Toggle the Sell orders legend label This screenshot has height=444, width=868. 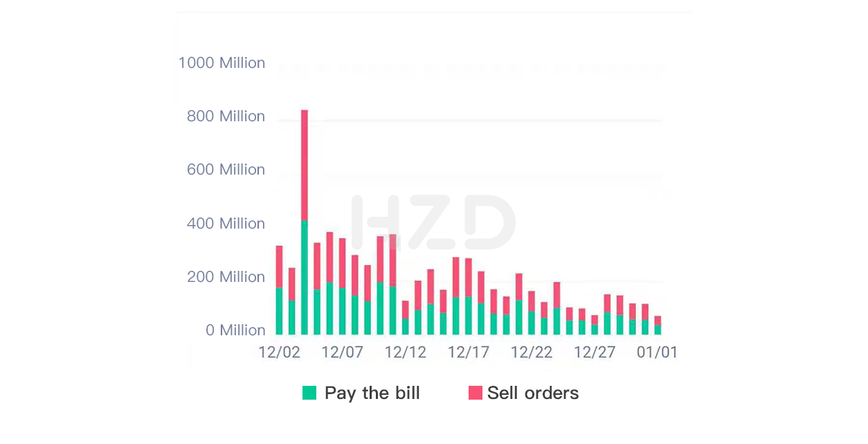click(x=532, y=393)
